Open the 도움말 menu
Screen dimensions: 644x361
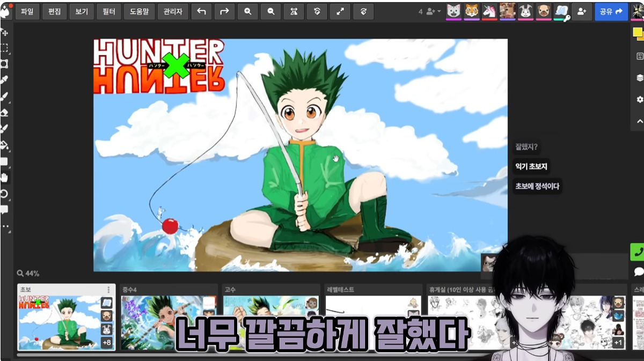(140, 11)
